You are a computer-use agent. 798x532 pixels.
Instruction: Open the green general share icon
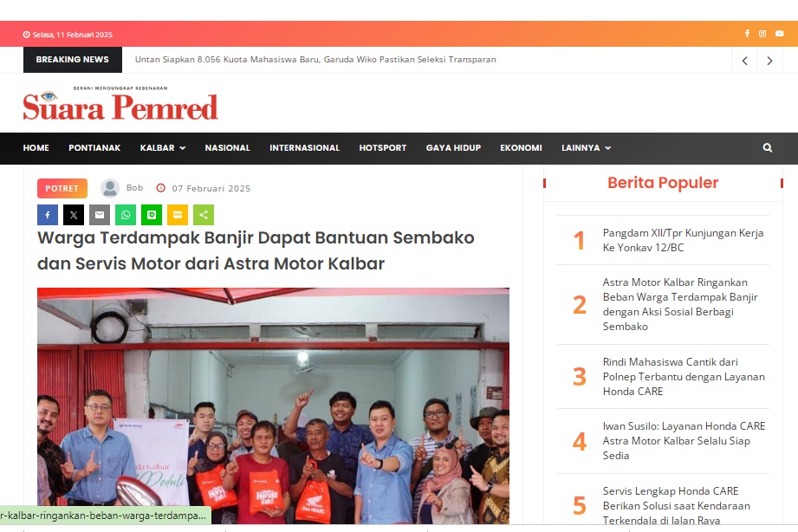coord(204,215)
